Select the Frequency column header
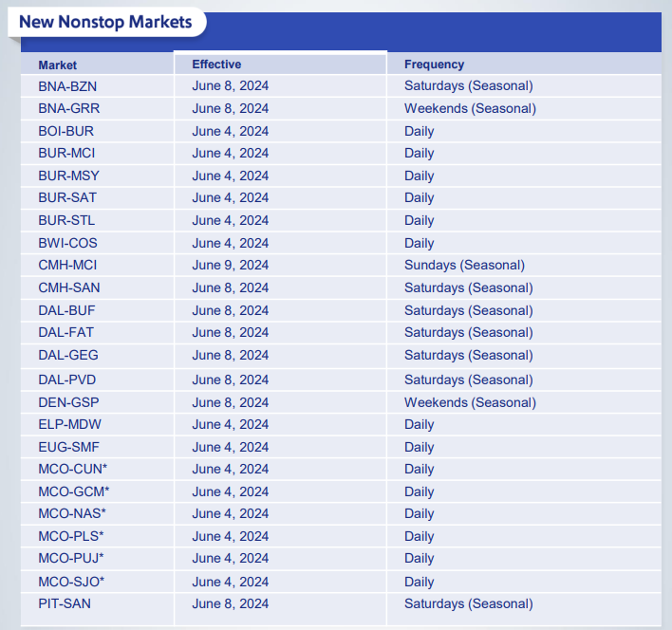672x630 pixels. pyautogui.click(x=434, y=65)
